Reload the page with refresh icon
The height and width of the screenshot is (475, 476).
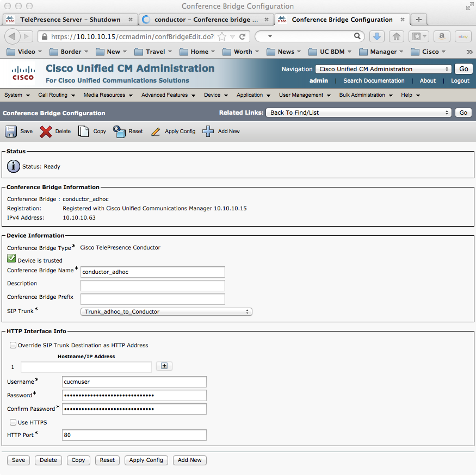pos(242,37)
